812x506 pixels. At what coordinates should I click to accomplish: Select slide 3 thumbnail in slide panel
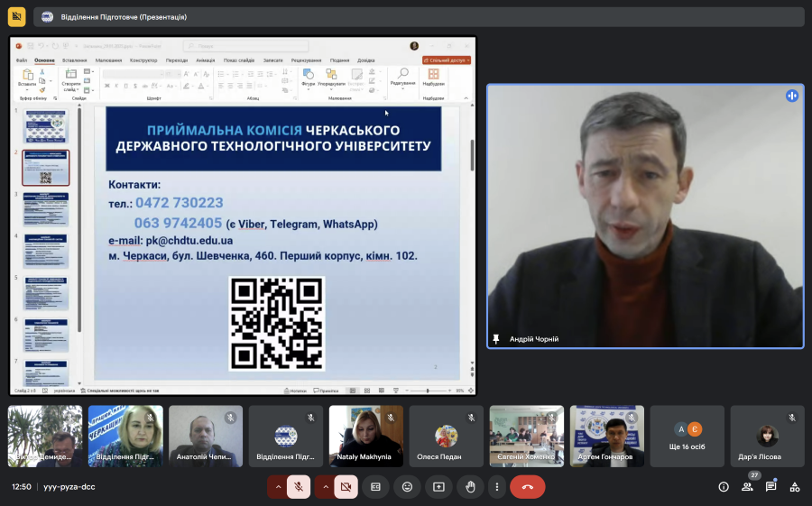click(45, 208)
